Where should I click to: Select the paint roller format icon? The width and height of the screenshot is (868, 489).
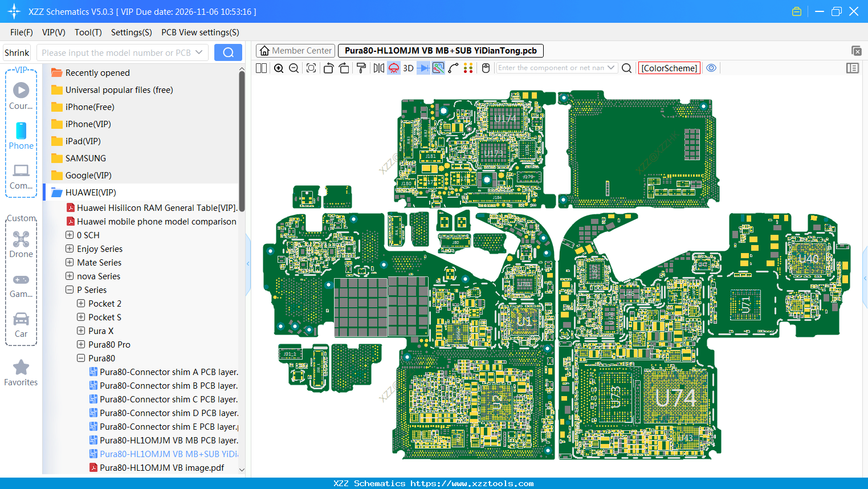coord(361,68)
